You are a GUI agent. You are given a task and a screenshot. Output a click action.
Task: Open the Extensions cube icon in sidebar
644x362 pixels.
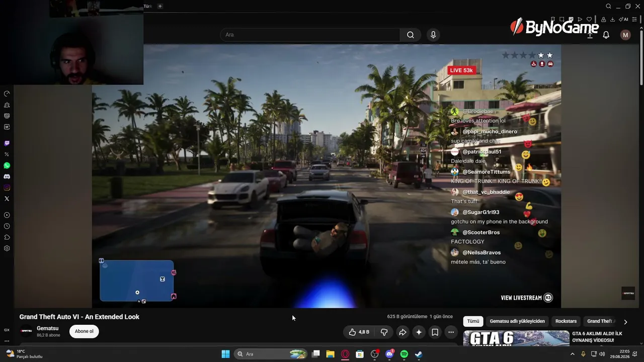pos(7,237)
